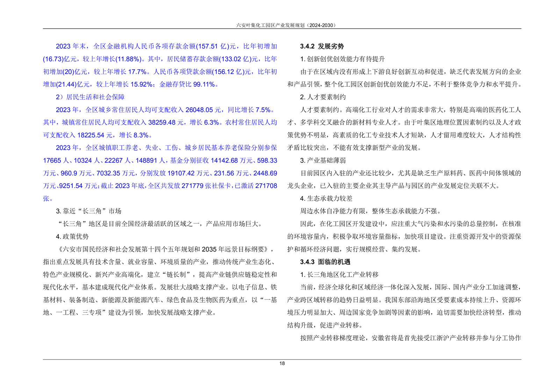
Task: Click the subheading 2）居民生活和社会保障
Action: [90, 97]
